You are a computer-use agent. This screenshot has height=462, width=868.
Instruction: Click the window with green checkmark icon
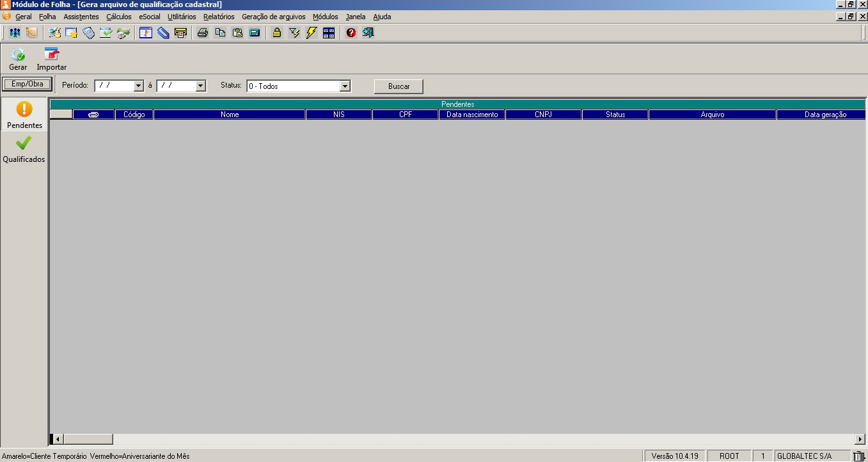106,33
